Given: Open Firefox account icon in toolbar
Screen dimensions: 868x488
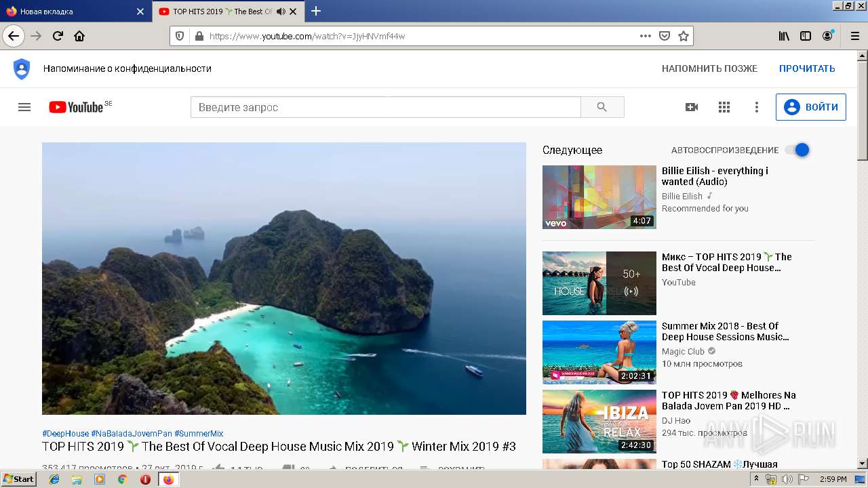Looking at the screenshot, I should (827, 36).
